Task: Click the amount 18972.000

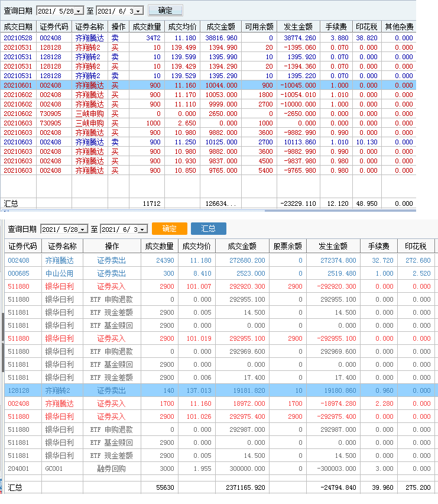Action: (x=249, y=403)
